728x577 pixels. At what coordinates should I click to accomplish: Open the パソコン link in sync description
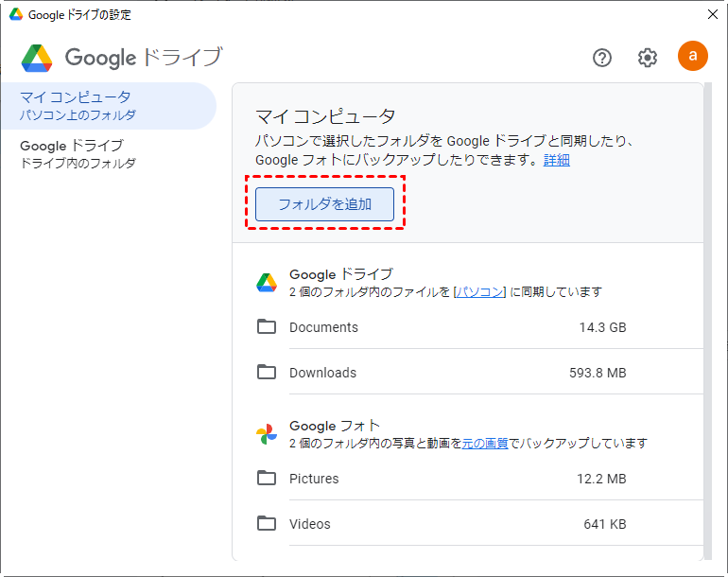479,291
